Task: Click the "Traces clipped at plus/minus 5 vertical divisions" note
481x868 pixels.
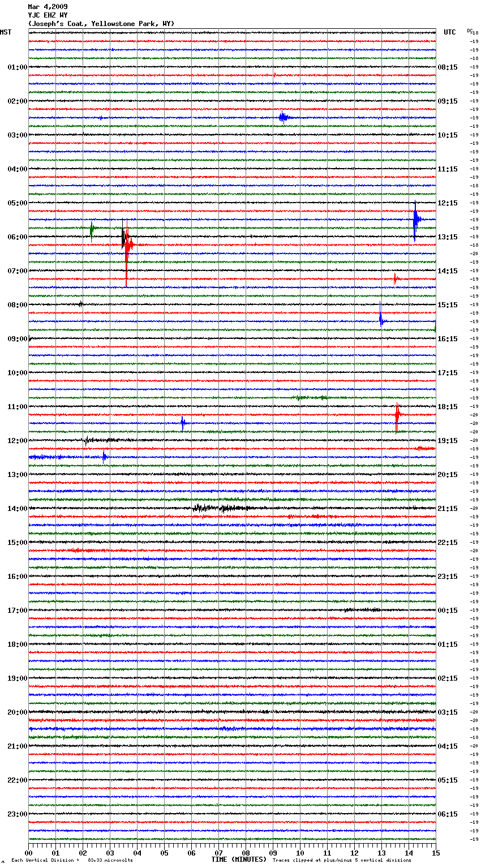Action: (x=342, y=860)
